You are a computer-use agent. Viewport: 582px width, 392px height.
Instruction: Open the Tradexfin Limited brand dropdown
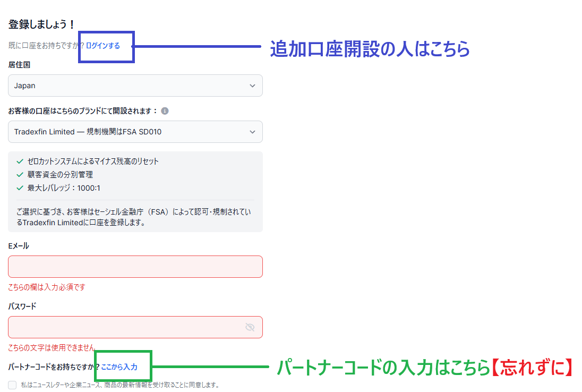point(127,132)
